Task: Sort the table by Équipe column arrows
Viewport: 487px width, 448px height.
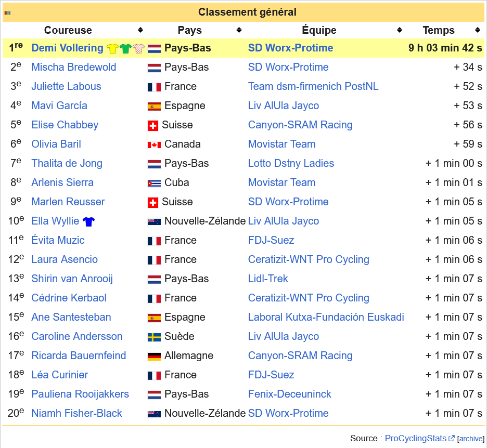Action: click(400, 30)
